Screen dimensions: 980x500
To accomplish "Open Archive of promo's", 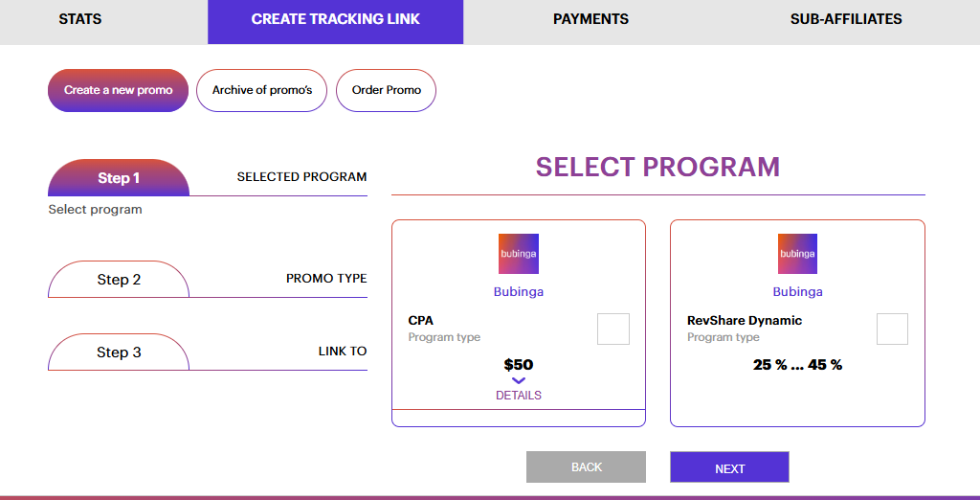I will point(262,90).
